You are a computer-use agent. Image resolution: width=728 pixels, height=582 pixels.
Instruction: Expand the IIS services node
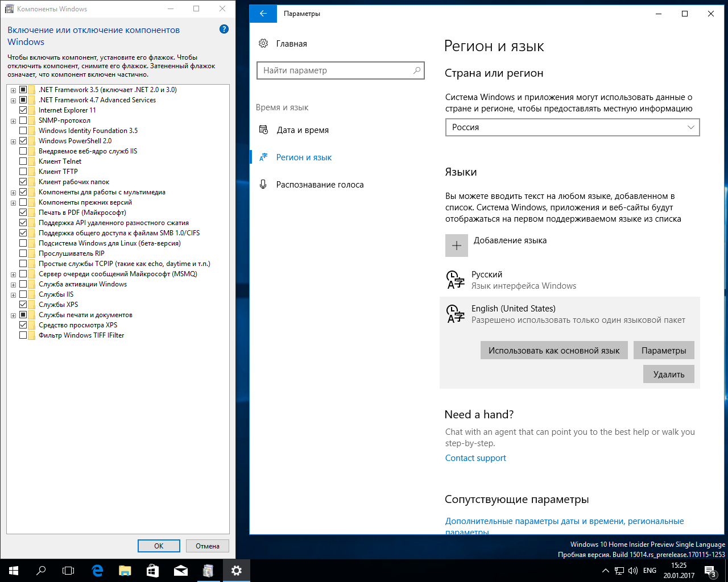pyautogui.click(x=14, y=294)
